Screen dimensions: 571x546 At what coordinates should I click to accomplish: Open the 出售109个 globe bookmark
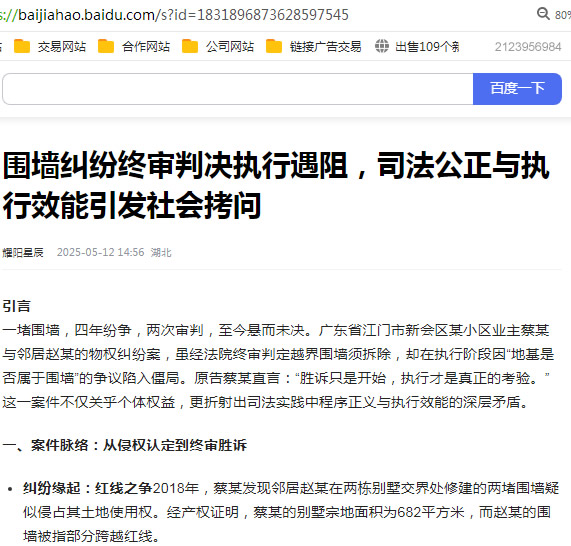point(417,47)
